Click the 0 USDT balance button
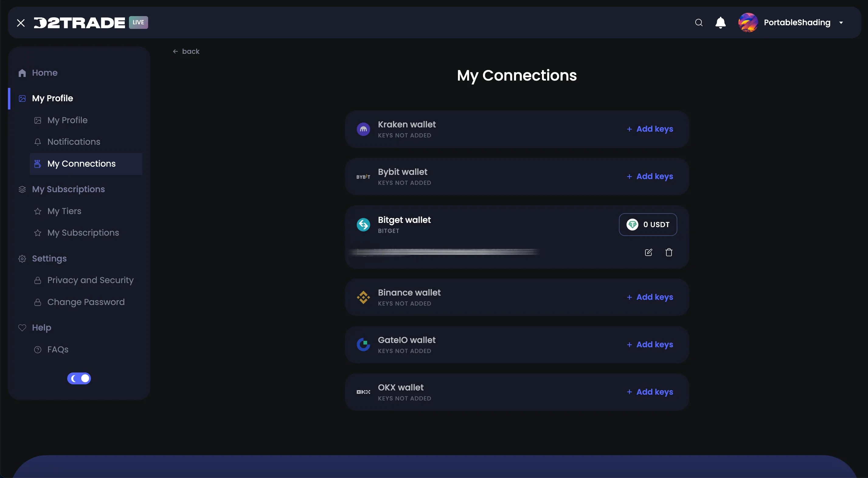This screenshot has height=478, width=868. 648,224
